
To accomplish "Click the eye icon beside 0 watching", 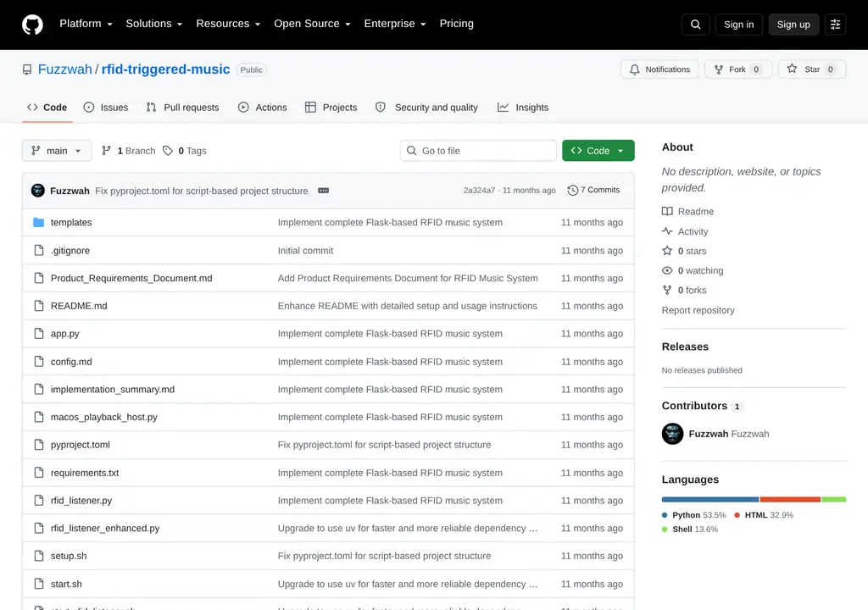I will [x=667, y=270].
